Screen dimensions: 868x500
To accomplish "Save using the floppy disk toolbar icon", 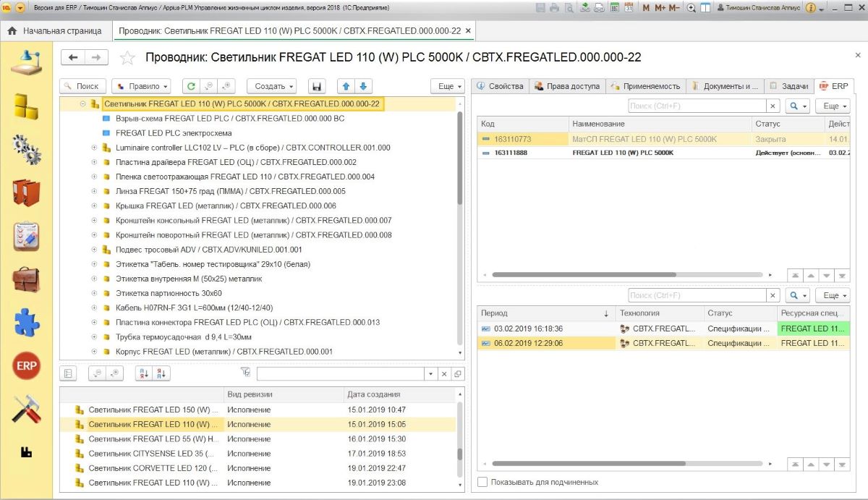I will [316, 86].
